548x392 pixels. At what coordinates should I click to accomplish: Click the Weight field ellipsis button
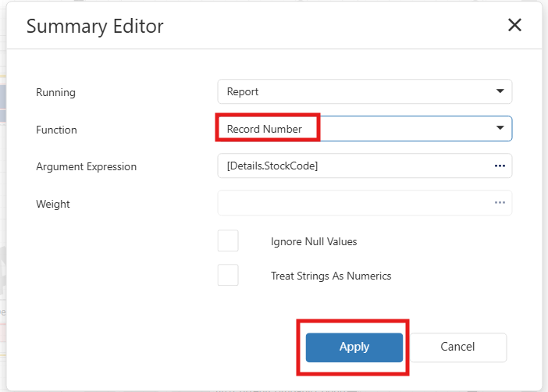click(x=500, y=203)
